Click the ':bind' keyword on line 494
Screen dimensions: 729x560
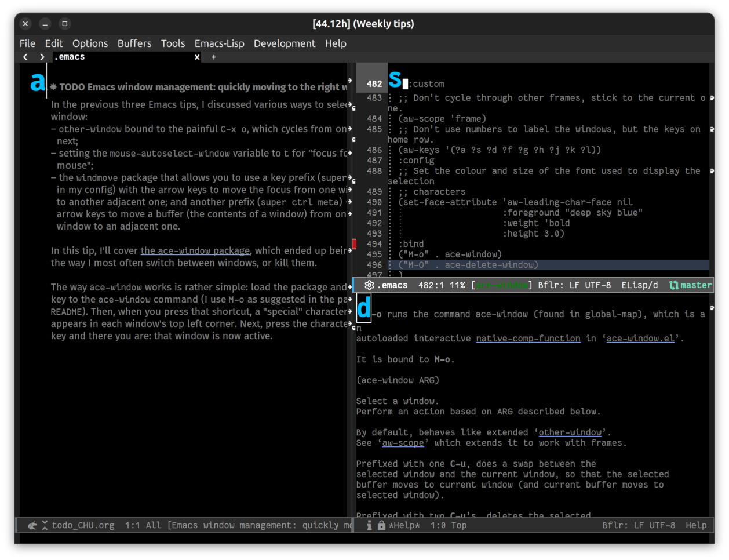click(x=411, y=244)
